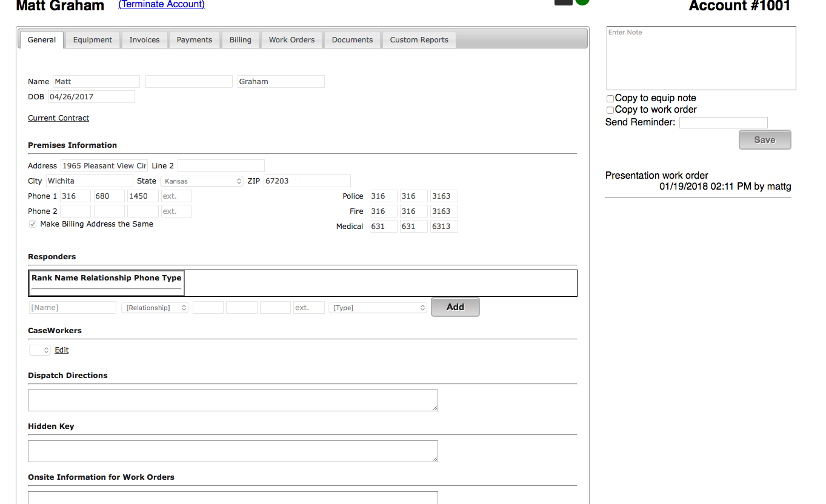
Task: Click the Account #1001 heading
Action: [739, 6]
